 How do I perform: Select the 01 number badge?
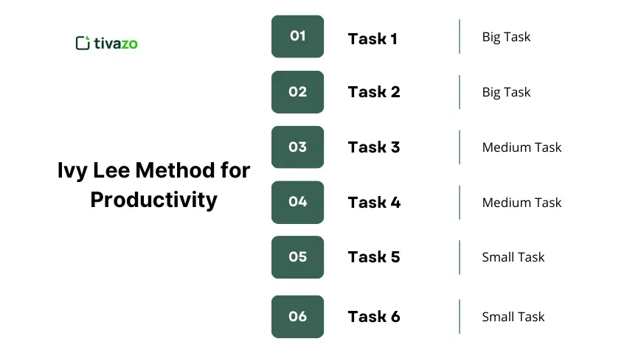click(x=297, y=36)
